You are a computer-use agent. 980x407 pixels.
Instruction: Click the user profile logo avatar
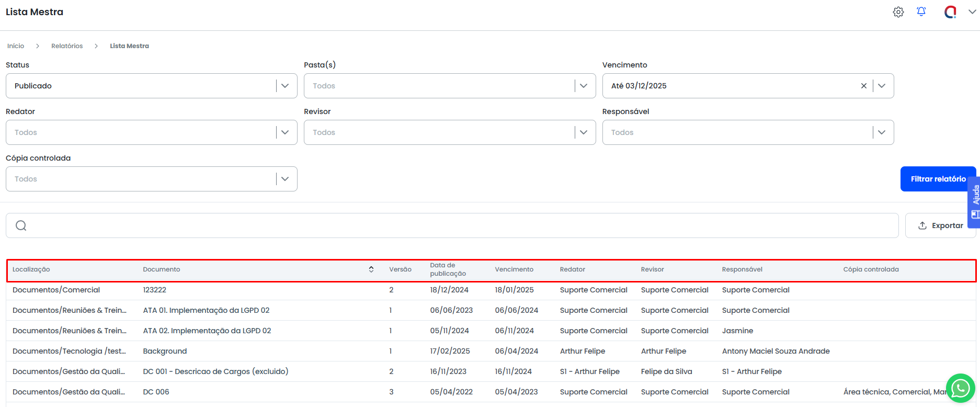(950, 12)
